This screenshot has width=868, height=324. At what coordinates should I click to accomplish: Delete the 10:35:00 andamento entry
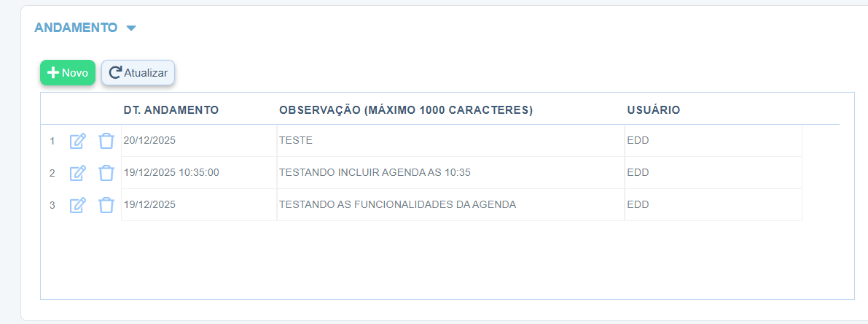click(106, 173)
